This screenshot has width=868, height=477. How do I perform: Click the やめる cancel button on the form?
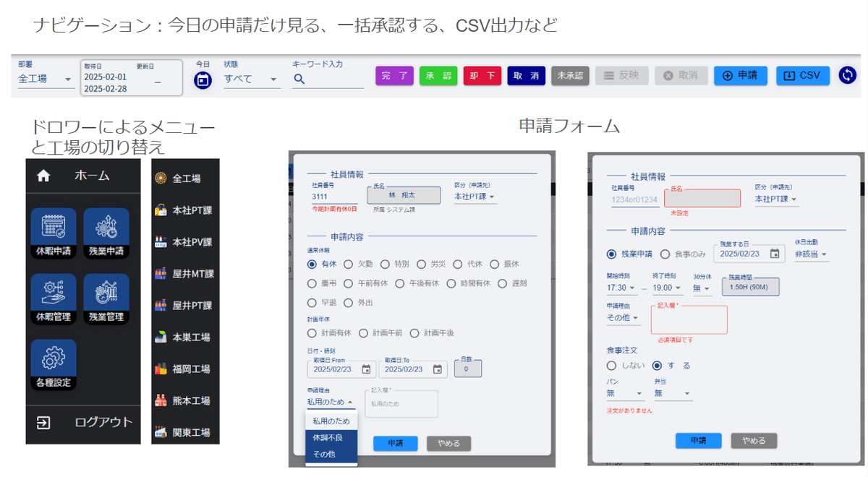[448, 443]
